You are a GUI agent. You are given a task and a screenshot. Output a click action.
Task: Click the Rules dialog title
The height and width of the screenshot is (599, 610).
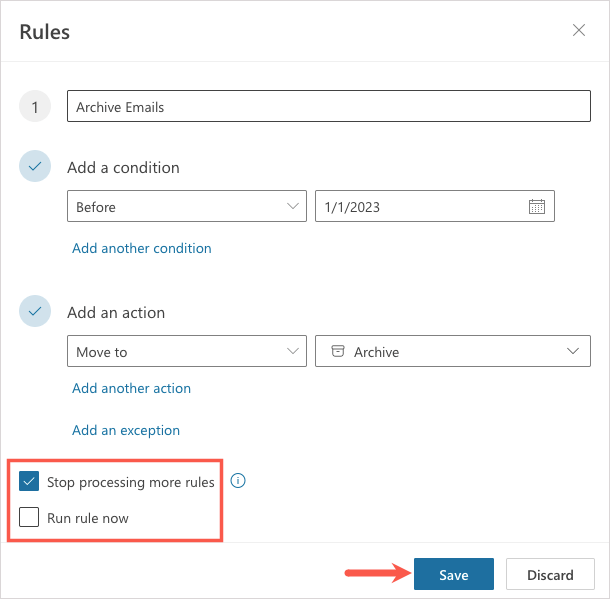click(x=45, y=32)
